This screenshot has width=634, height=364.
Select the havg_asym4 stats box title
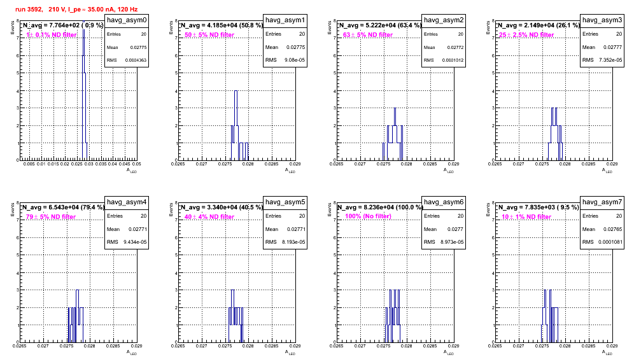coord(127,202)
